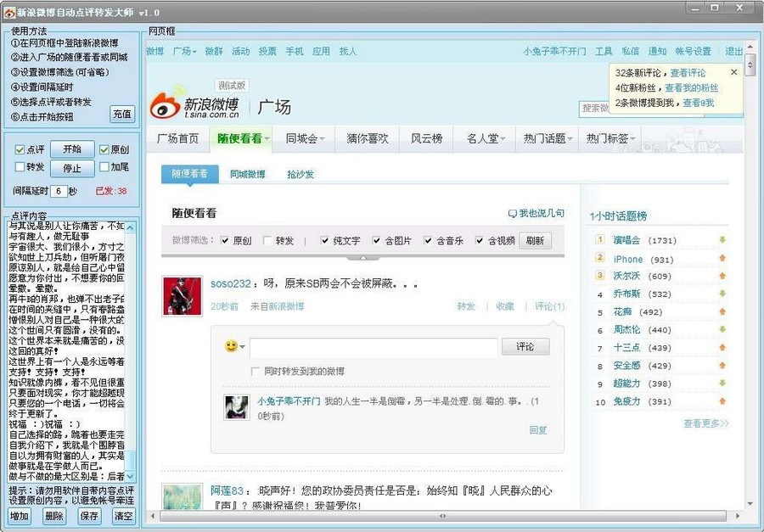Screen dimensions: 764x532
Task: Open the 猜你喜欢 nav tab
Action: (368, 139)
